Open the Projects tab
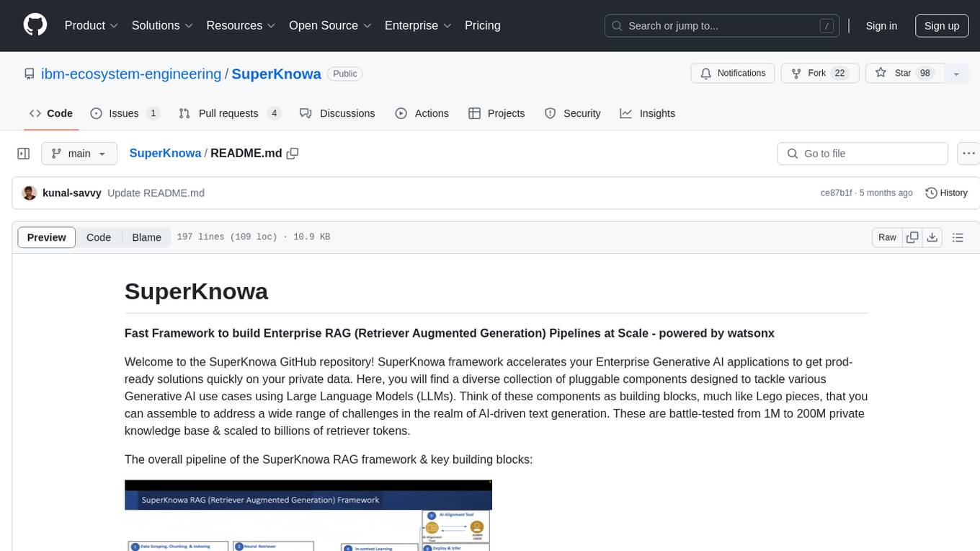Screen dimensions: 980x551 496,113
